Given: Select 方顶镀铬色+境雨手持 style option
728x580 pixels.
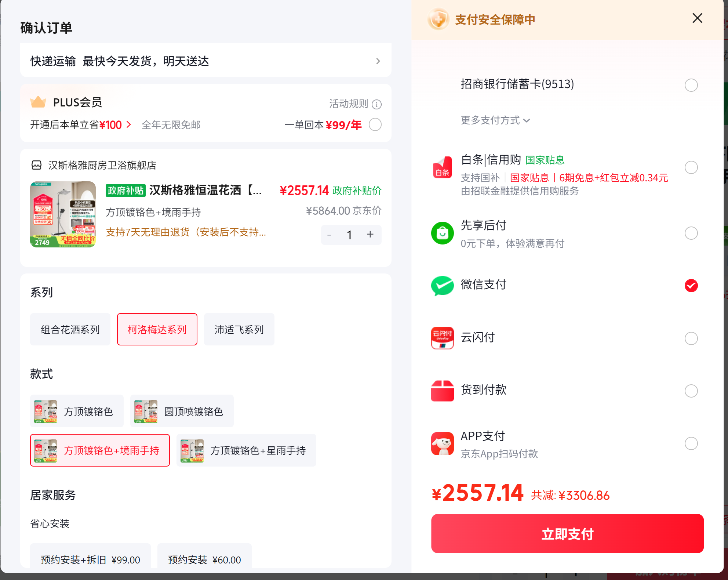Looking at the screenshot, I should [100, 450].
